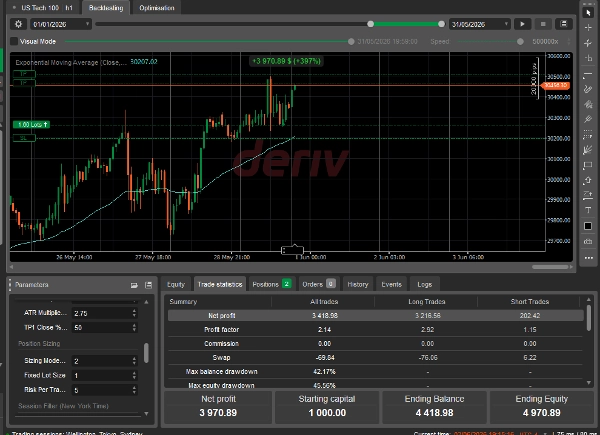Edit the Fixed Lot Size field

pyautogui.click(x=102, y=375)
